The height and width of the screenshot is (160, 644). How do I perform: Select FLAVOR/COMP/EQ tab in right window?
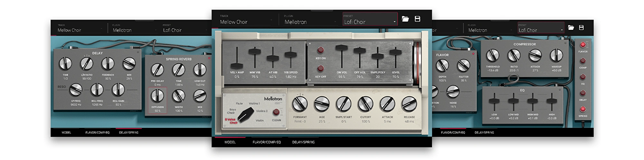[453, 132]
